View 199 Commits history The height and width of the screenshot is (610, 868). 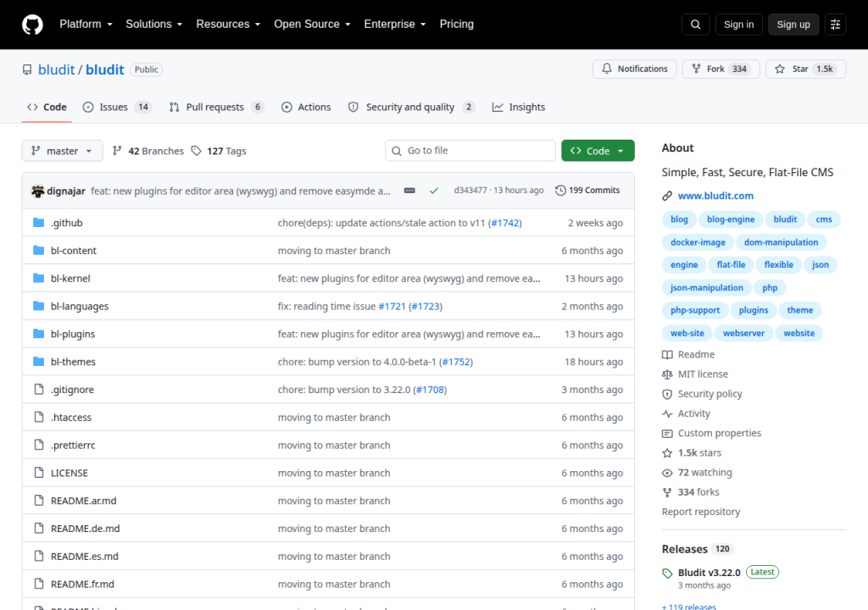pyautogui.click(x=588, y=191)
